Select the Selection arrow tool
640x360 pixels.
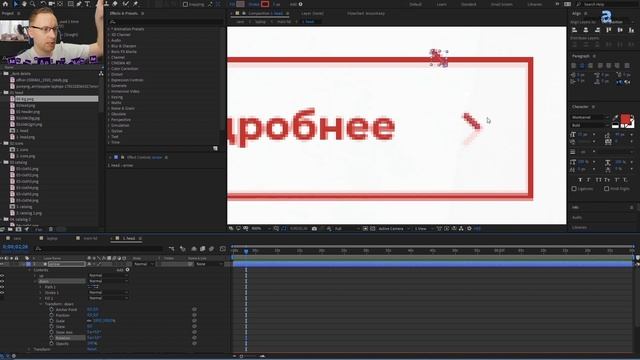[16, 4]
